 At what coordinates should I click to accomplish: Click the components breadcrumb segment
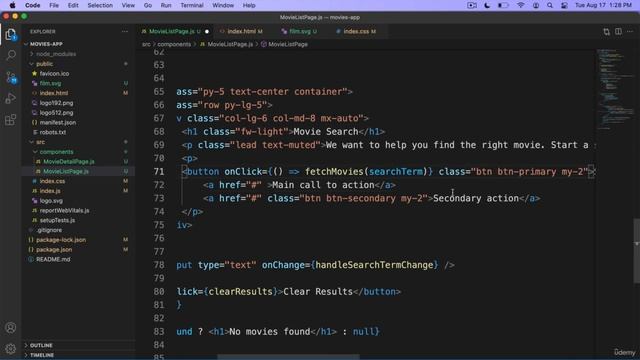tap(174, 44)
